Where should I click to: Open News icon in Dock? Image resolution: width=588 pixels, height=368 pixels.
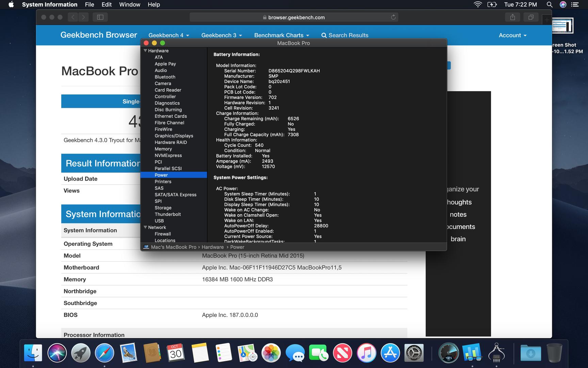coord(343,353)
